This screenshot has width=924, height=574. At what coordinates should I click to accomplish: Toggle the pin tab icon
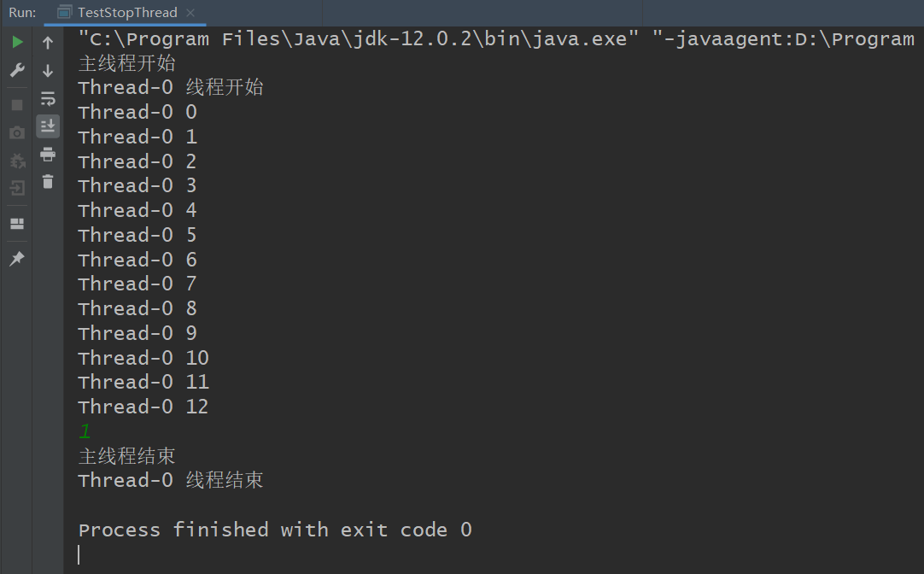pos(17,259)
